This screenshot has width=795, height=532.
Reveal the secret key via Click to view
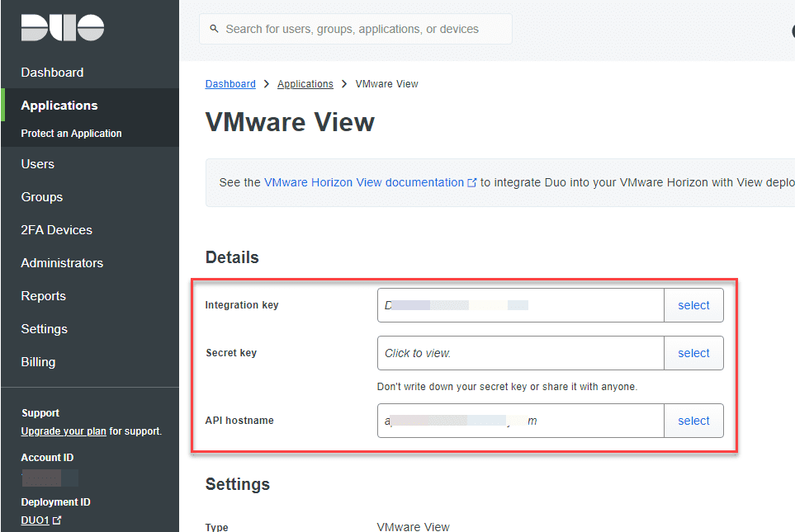click(520, 352)
